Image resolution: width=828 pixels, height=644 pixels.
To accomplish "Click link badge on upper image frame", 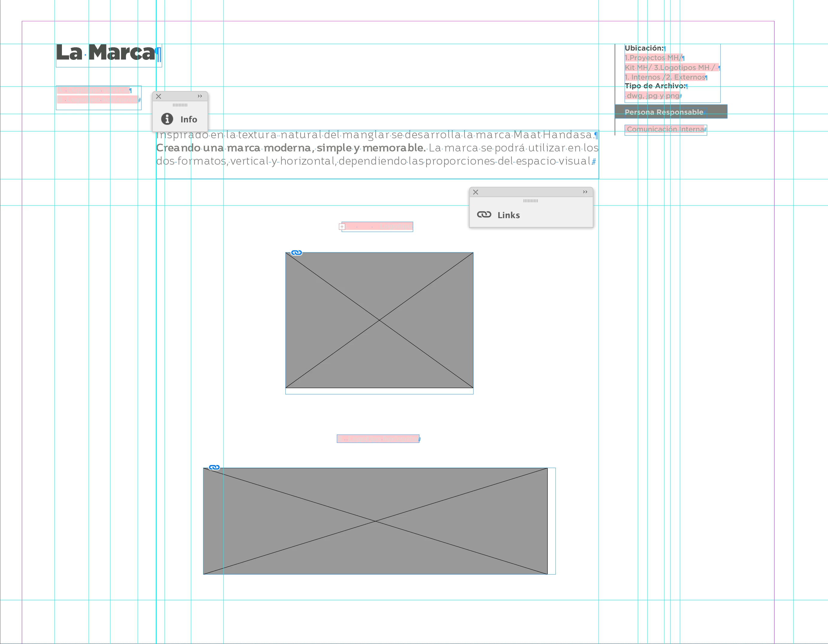I will coord(296,253).
